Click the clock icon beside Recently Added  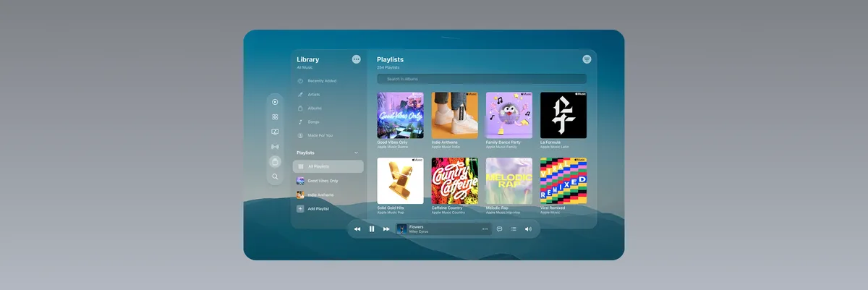point(300,81)
